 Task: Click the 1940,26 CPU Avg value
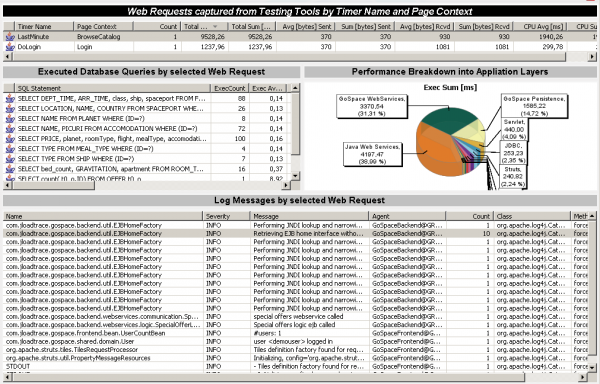[x=551, y=37]
